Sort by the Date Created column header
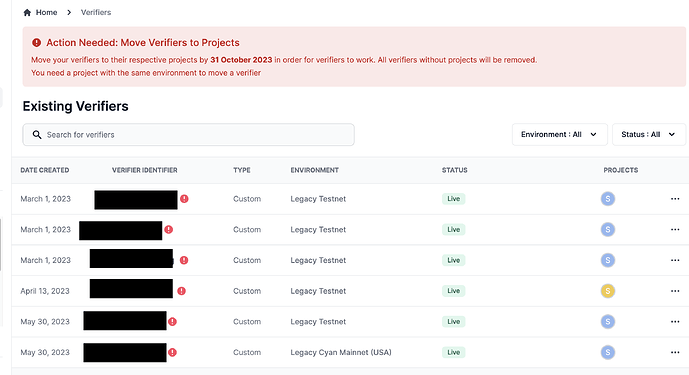 click(x=45, y=170)
